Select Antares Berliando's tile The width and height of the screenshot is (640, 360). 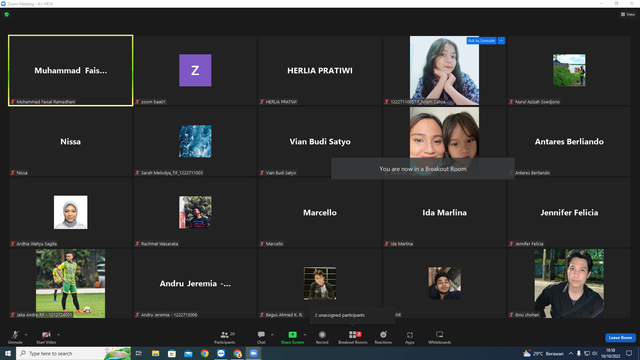coord(569,141)
